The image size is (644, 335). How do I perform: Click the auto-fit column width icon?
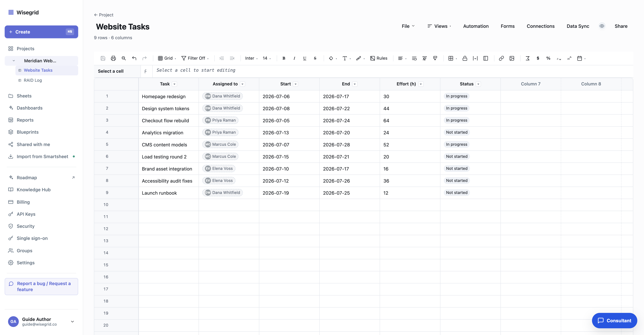coord(475,58)
